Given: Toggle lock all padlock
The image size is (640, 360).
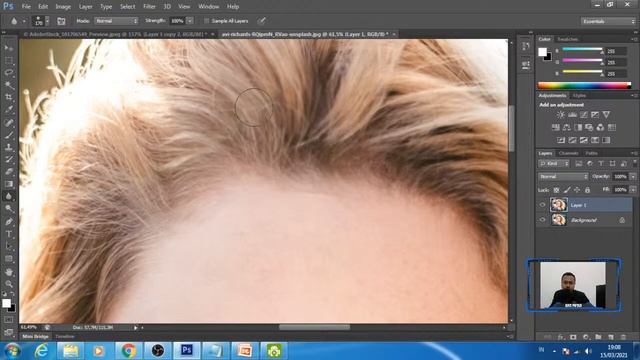Looking at the screenshot, I should click(587, 190).
